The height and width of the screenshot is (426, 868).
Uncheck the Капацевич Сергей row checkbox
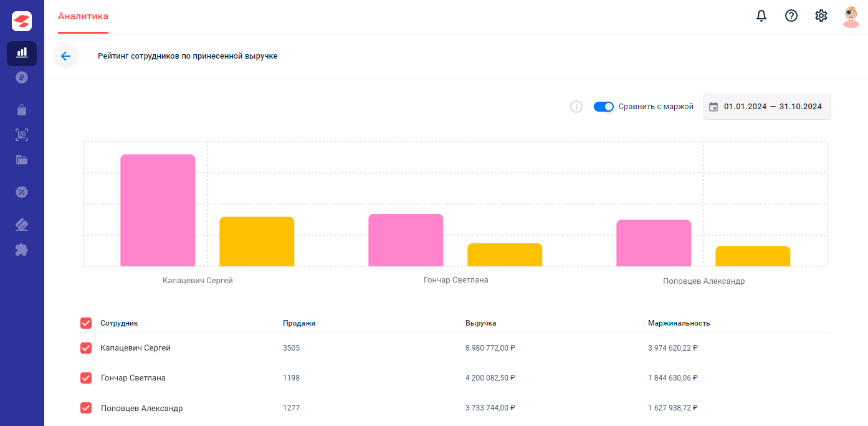(86, 348)
